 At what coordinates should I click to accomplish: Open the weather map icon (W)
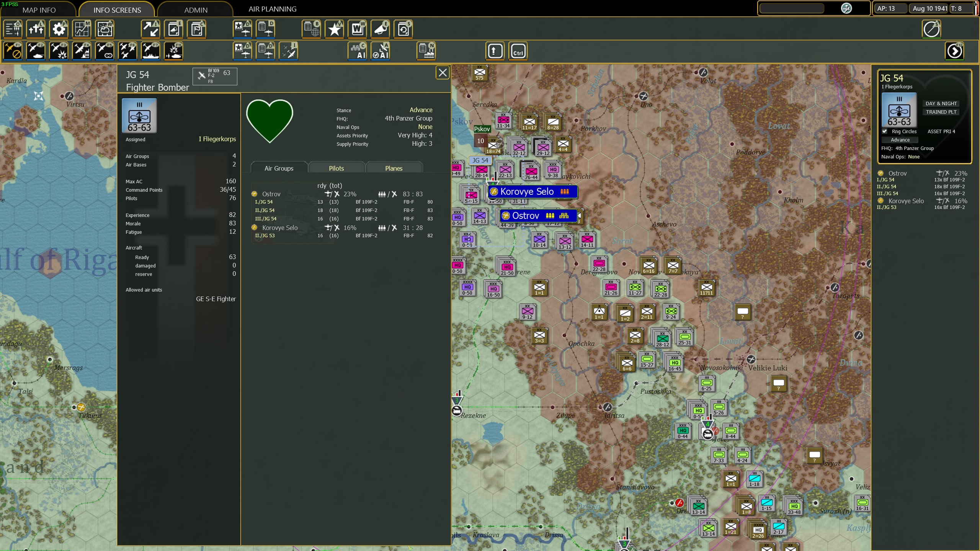click(105, 29)
